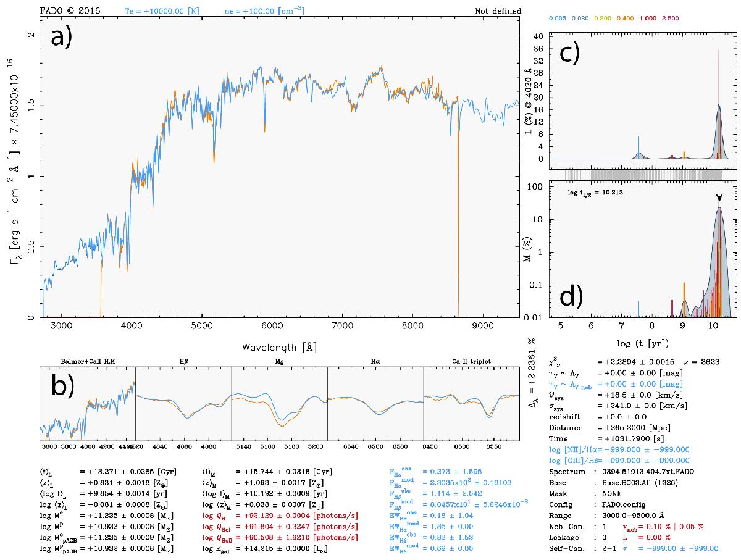This screenshot has width=741, height=560.
Task: Click the Ca II triplet sub-panel title
Action: tap(471, 362)
